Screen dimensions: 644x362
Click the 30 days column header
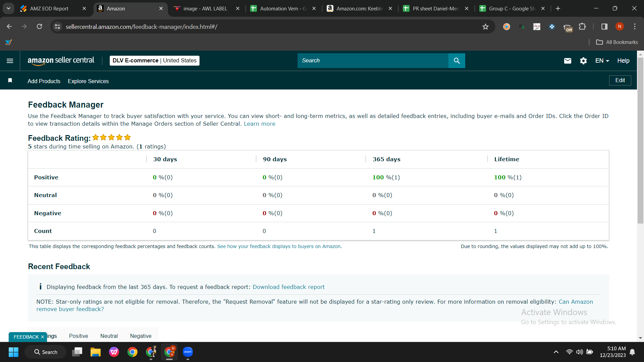pyautogui.click(x=165, y=159)
